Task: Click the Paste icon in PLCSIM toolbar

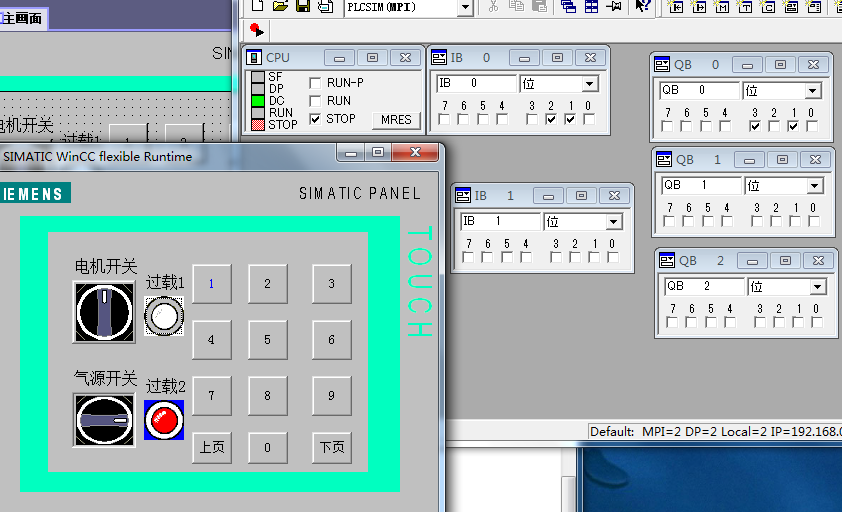Action: point(539,6)
